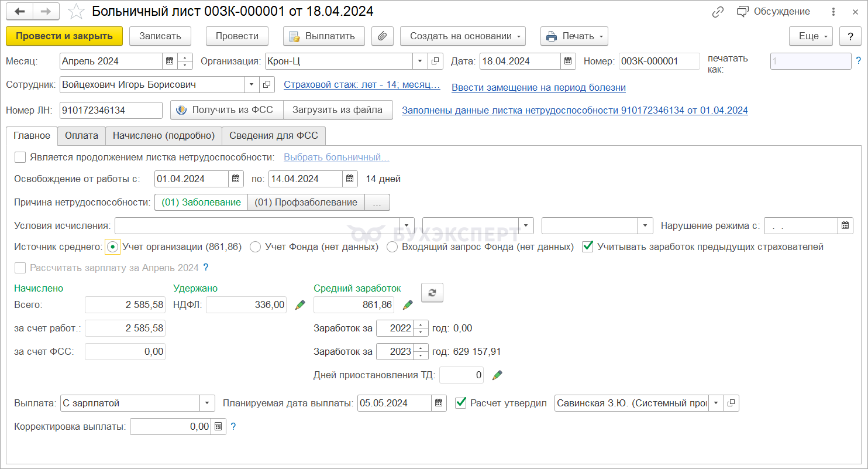Open the Сведения для ФСС tab

274,136
